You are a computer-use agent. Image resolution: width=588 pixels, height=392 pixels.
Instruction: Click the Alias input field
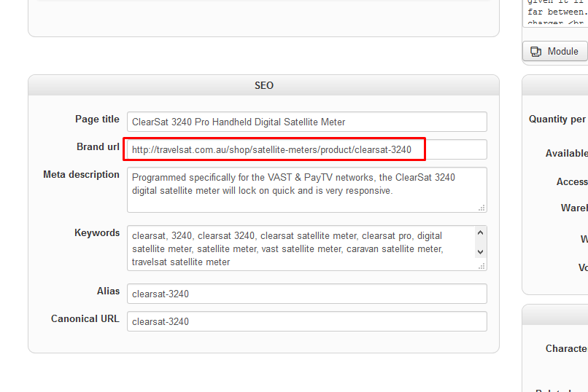pos(306,294)
